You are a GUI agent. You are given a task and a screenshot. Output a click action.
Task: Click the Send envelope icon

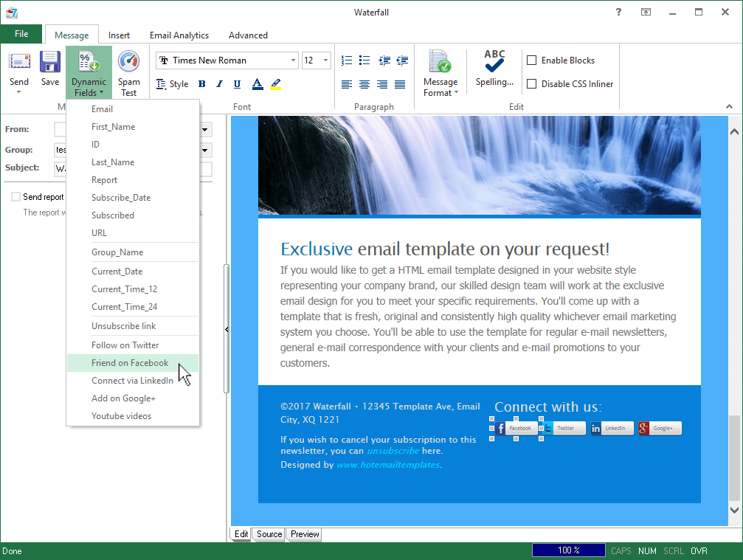[x=19, y=62]
